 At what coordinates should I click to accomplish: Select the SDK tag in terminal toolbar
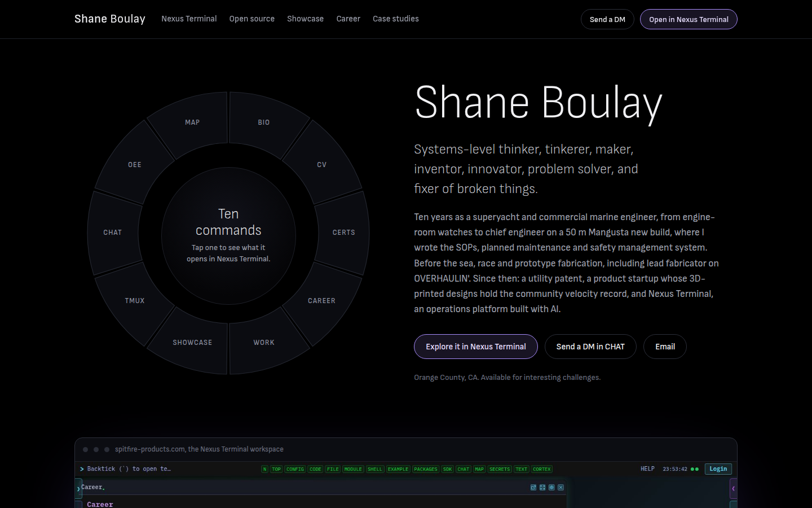(448, 469)
